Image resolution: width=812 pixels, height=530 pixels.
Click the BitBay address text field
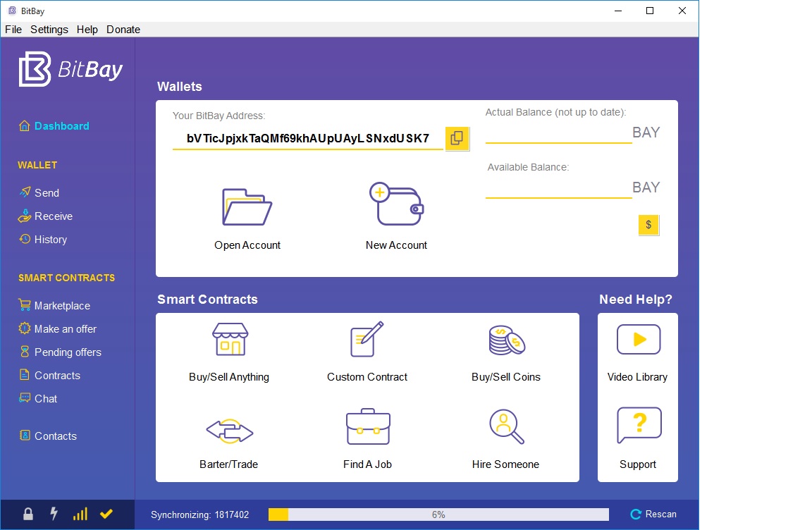pyautogui.click(x=307, y=138)
